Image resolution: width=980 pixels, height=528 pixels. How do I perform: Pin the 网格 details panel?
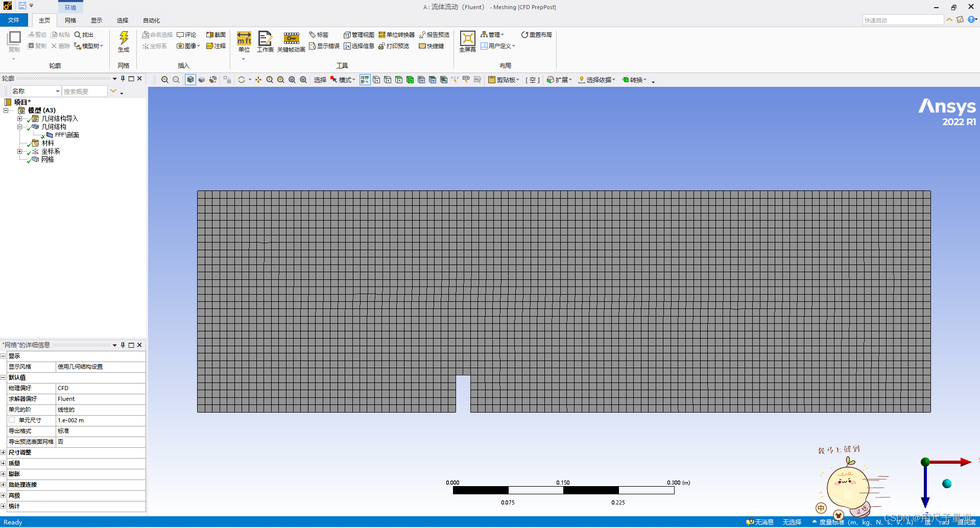tap(123, 345)
